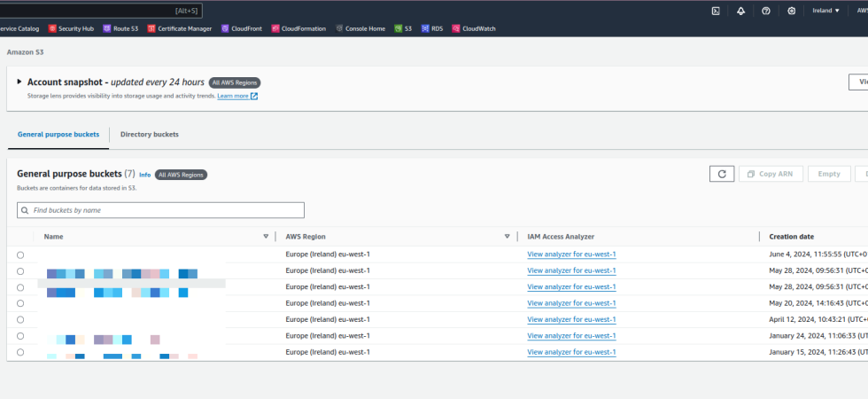Image resolution: width=868 pixels, height=399 pixels.
Task: Open the S3 favorite shortcut
Action: pos(403,28)
